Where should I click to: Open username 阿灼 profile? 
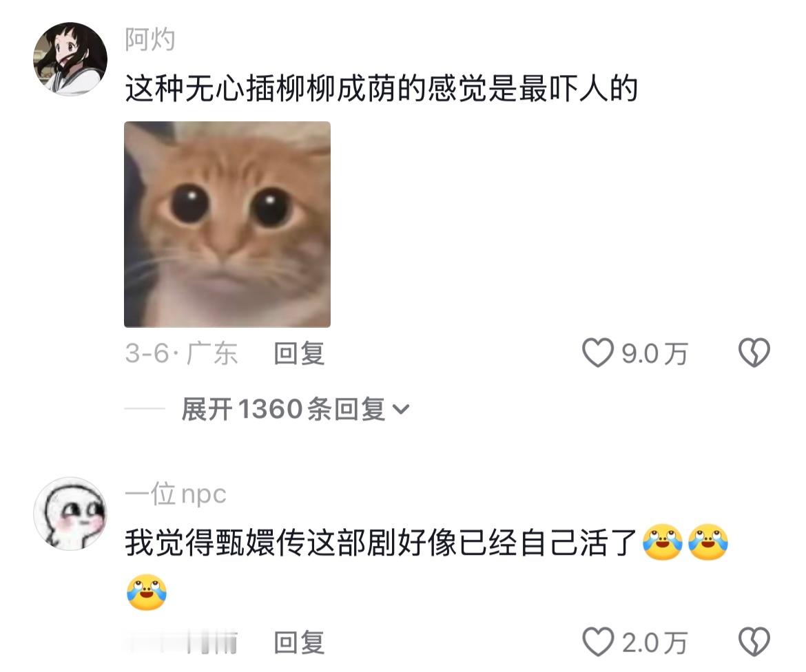click(150, 39)
